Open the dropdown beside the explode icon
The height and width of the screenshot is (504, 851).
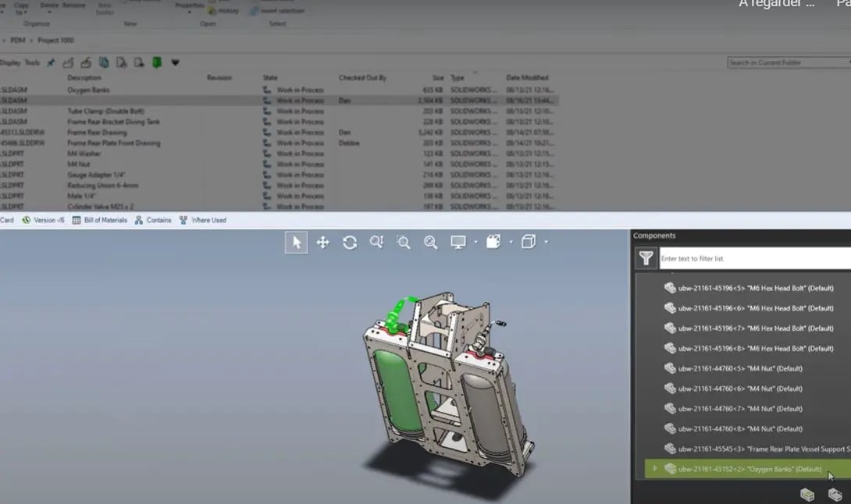point(511,242)
